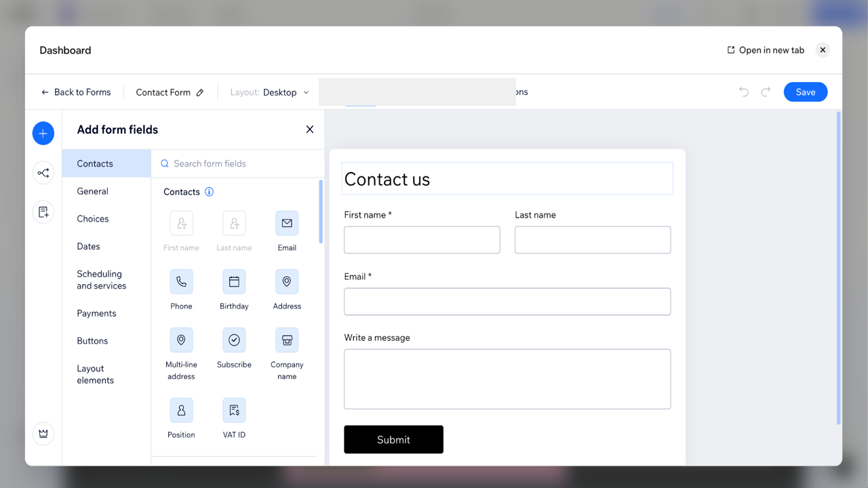
Task: Open the form rules branching icon
Action: click(43, 173)
